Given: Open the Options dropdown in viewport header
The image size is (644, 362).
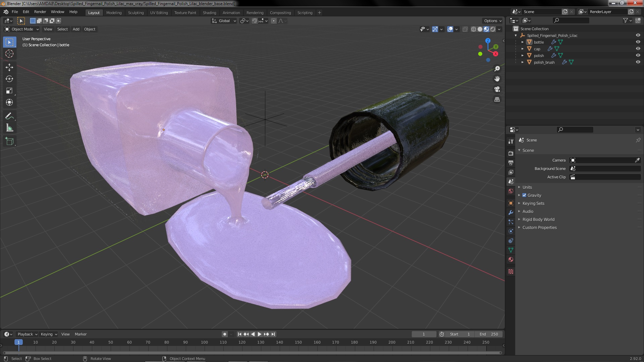Looking at the screenshot, I should tap(492, 21).
